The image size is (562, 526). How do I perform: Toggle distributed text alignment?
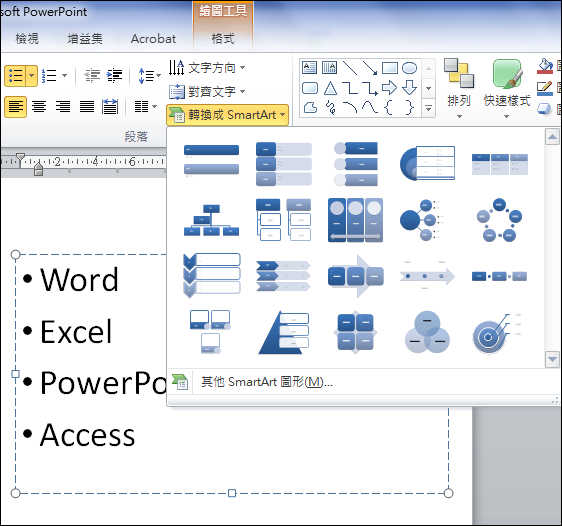click(110, 107)
